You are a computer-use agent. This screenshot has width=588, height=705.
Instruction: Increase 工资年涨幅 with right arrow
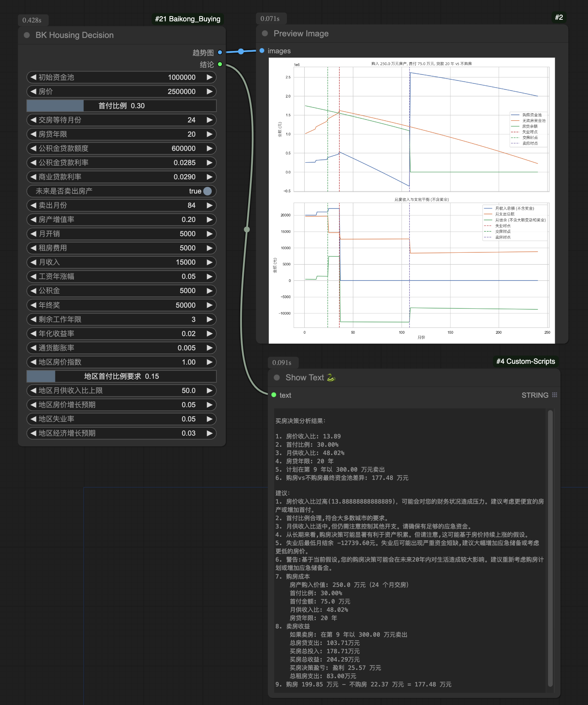pyautogui.click(x=210, y=276)
